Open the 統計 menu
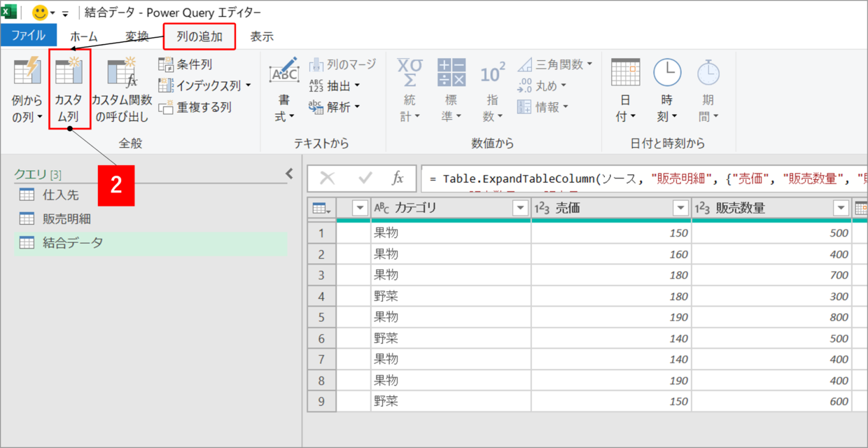 click(x=409, y=91)
